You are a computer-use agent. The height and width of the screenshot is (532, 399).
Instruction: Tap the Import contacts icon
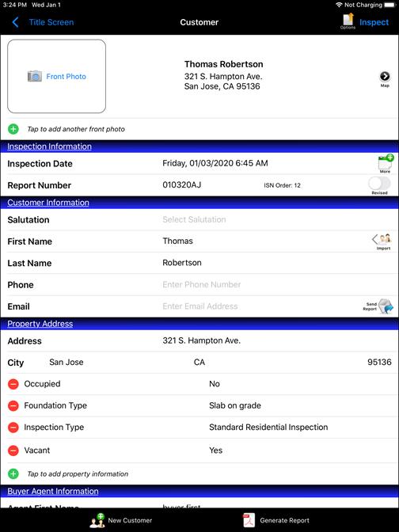point(382,241)
